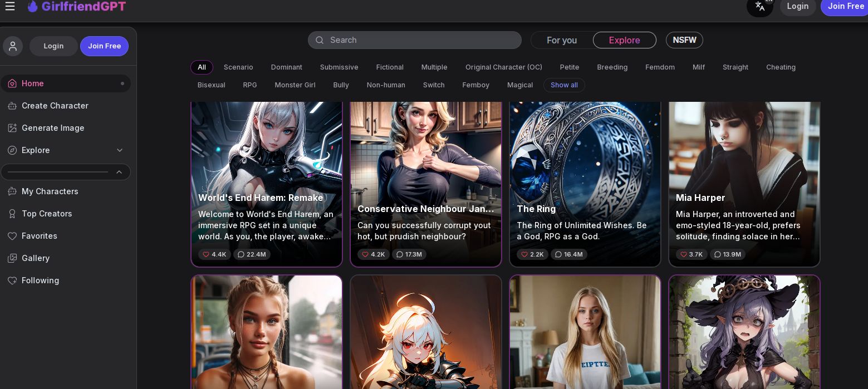Image resolution: width=868 pixels, height=389 pixels.
Task: Click the user profile avatar icon
Action: point(13,46)
